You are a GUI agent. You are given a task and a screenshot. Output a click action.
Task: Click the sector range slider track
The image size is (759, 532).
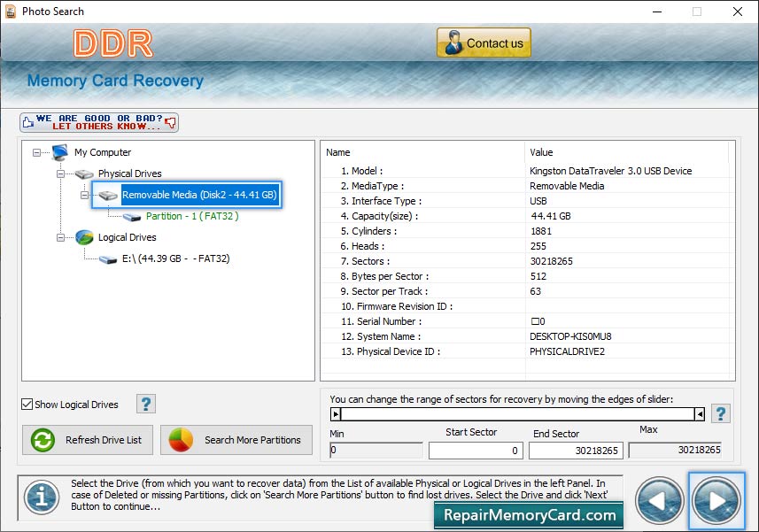point(517,414)
